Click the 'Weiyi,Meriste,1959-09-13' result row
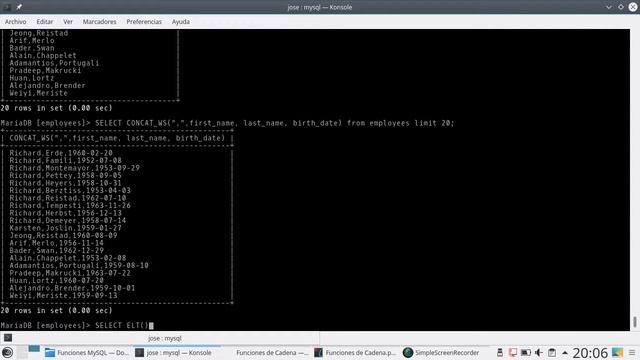The height and width of the screenshot is (360, 640). [x=63, y=296]
